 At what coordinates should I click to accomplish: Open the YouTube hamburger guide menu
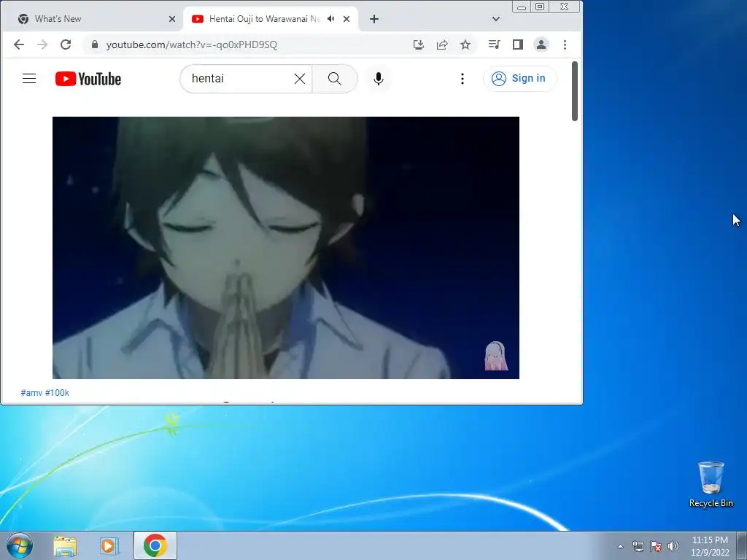point(29,79)
